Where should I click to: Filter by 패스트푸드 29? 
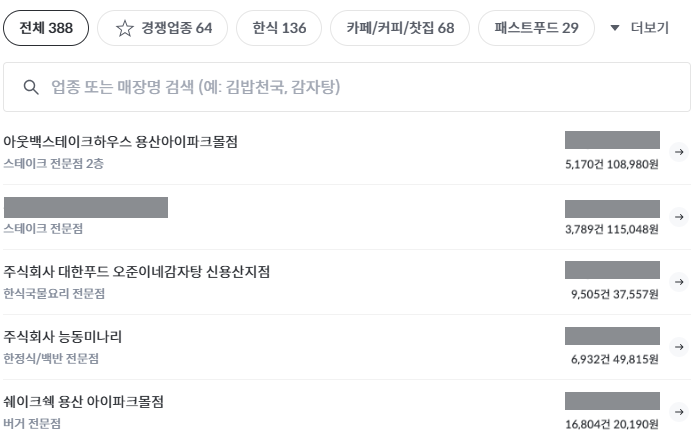[536, 28]
